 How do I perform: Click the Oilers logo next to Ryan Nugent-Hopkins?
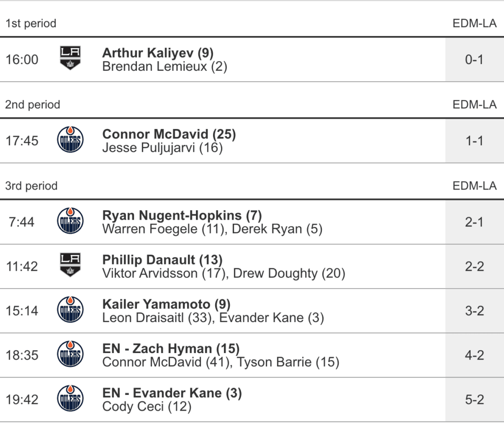coord(70,221)
